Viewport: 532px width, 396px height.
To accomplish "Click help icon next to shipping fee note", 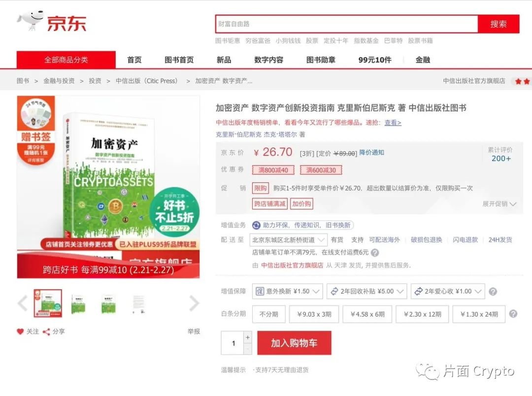I will pos(374,253).
